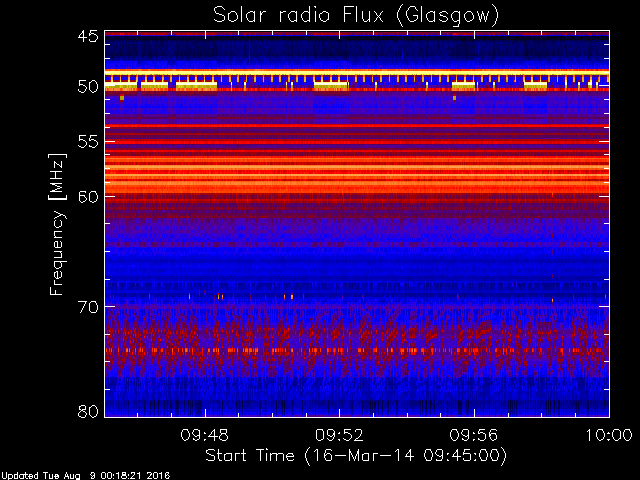
Task: Click the 55 frequency tick label
Action: [x=88, y=142]
